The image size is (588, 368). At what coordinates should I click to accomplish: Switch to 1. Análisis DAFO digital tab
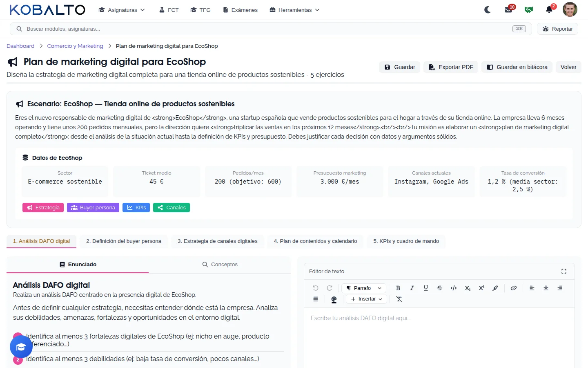pyautogui.click(x=41, y=241)
